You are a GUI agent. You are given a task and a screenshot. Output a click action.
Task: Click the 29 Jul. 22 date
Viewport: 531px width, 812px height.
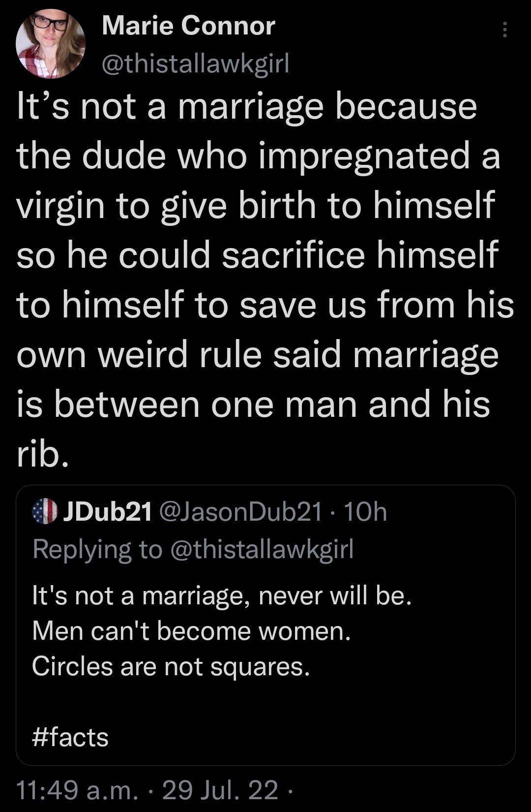[x=220, y=790]
